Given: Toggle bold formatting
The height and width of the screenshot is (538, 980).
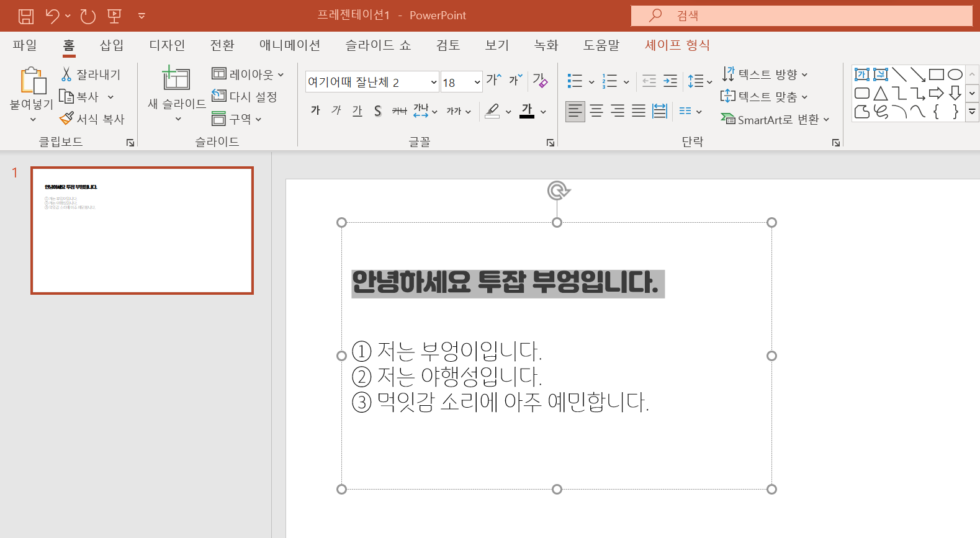Looking at the screenshot, I should point(315,110).
